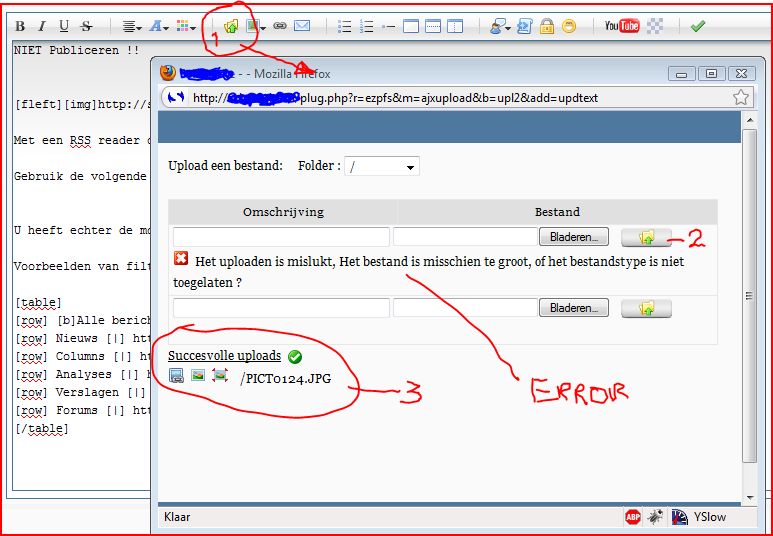Click the green checkmark toolbar icon
Image resolution: width=773 pixels, height=536 pixels.
coord(697,26)
